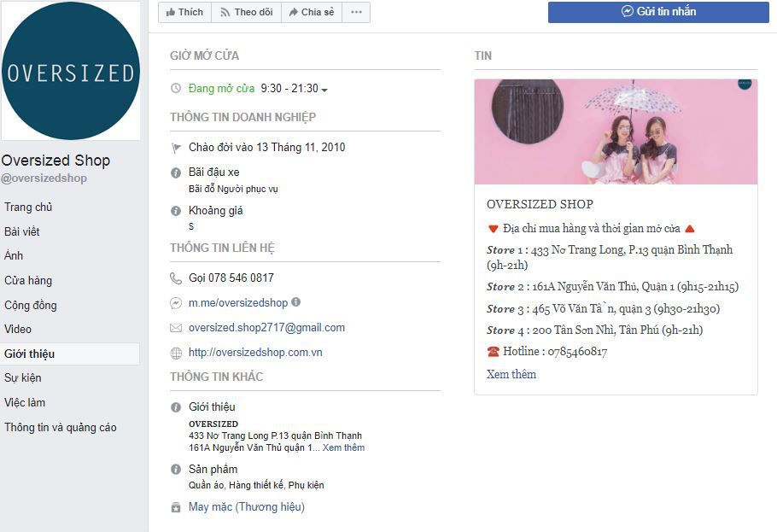Click the @oversizedshop username text
The image size is (777, 532).
pos(44,178)
